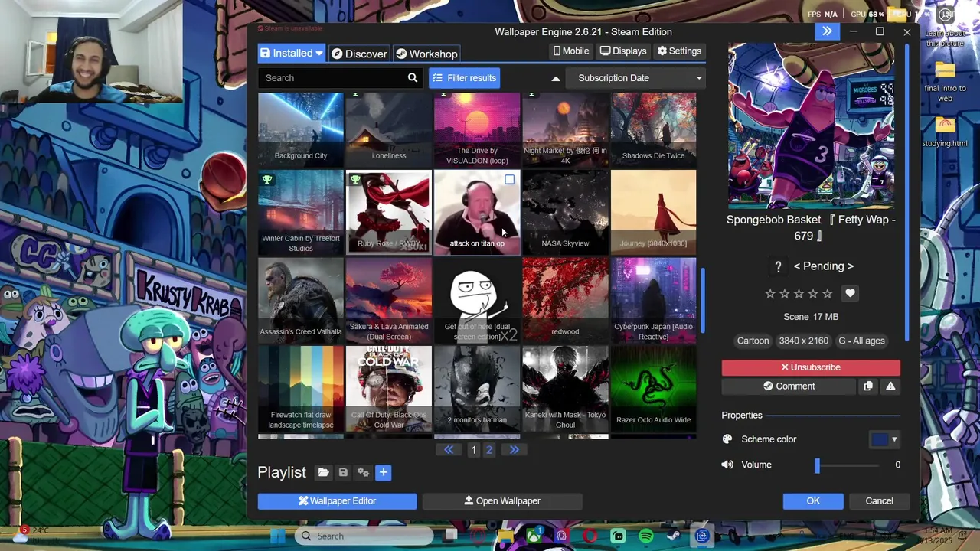
Task: Click the question mark author avatar
Action: [778, 266]
